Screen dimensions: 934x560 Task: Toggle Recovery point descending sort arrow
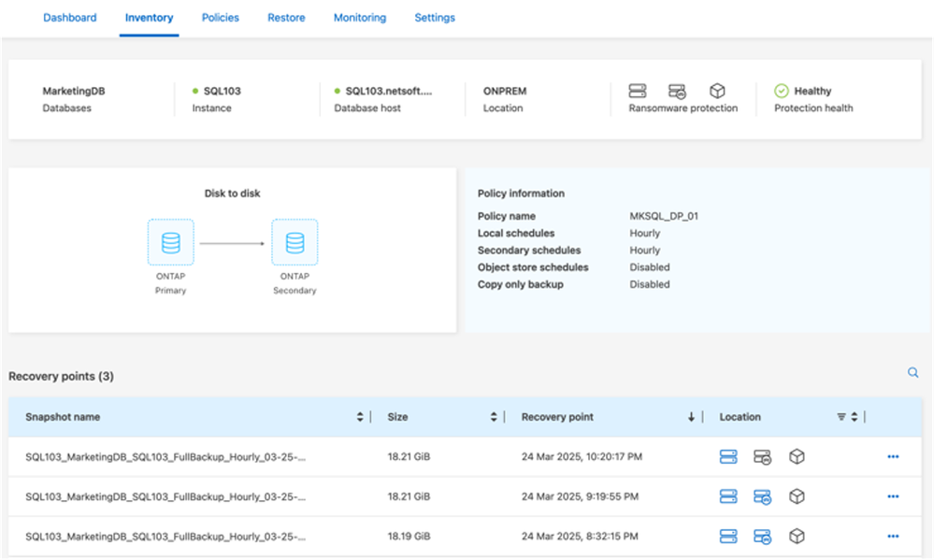pyautogui.click(x=691, y=417)
